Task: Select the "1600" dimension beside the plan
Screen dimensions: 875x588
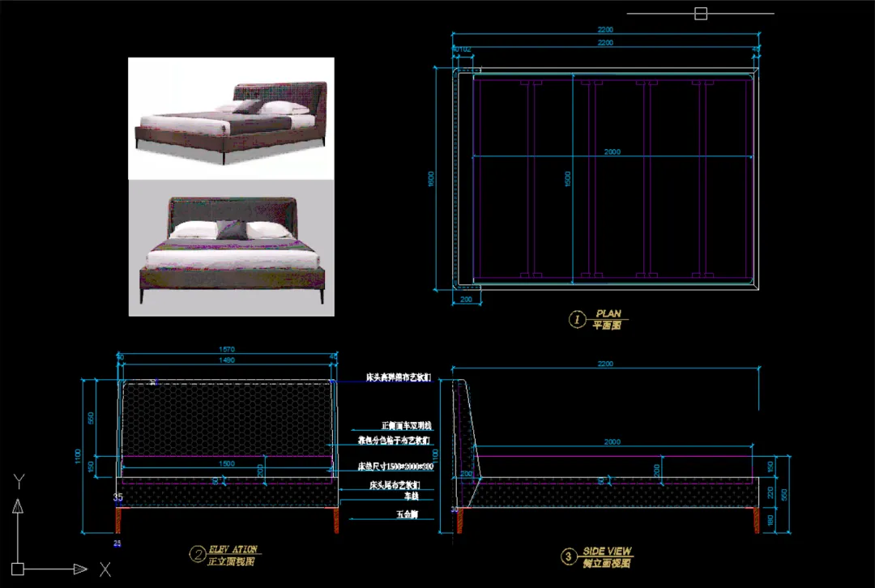Action: (430, 179)
